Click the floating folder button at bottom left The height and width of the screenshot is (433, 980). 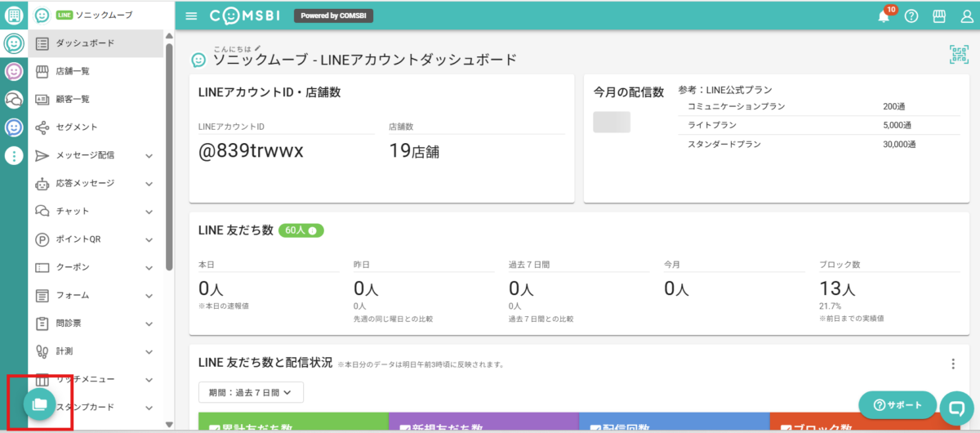[x=38, y=403]
